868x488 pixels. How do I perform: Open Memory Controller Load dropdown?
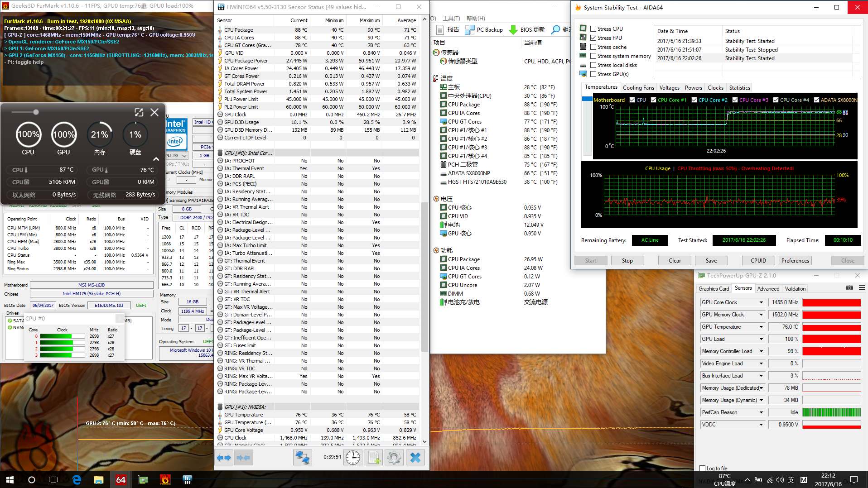(761, 351)
